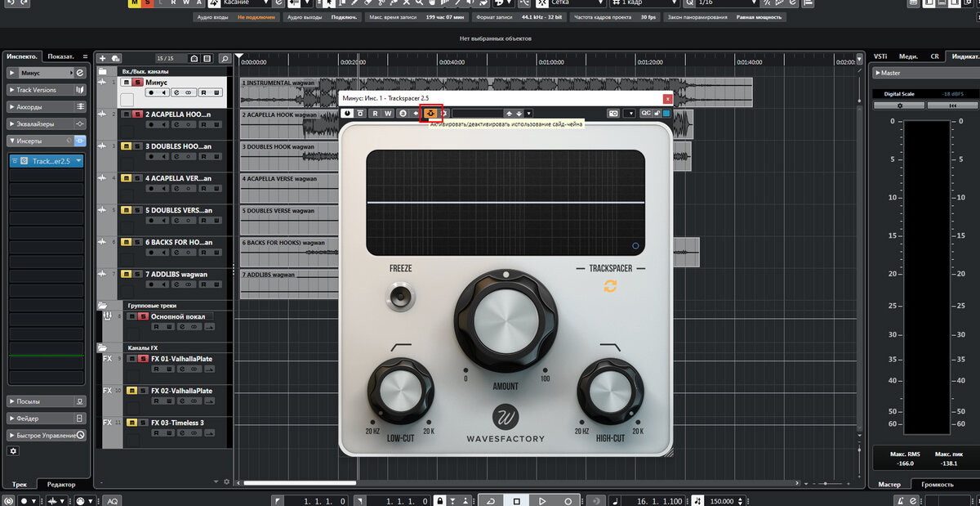Collapse the Групповые треки folder
980x506 pixels.
click(103, 305)
